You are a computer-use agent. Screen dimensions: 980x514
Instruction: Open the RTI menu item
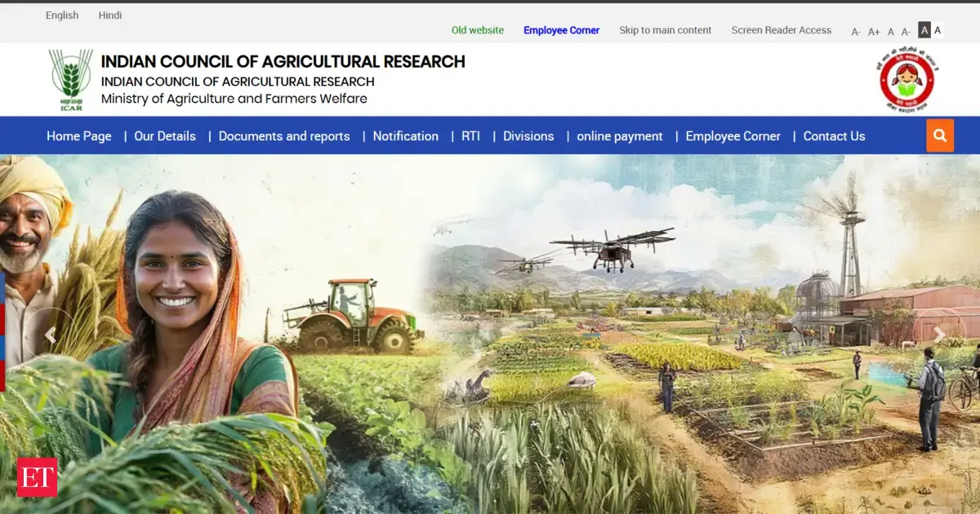(470, 136)
